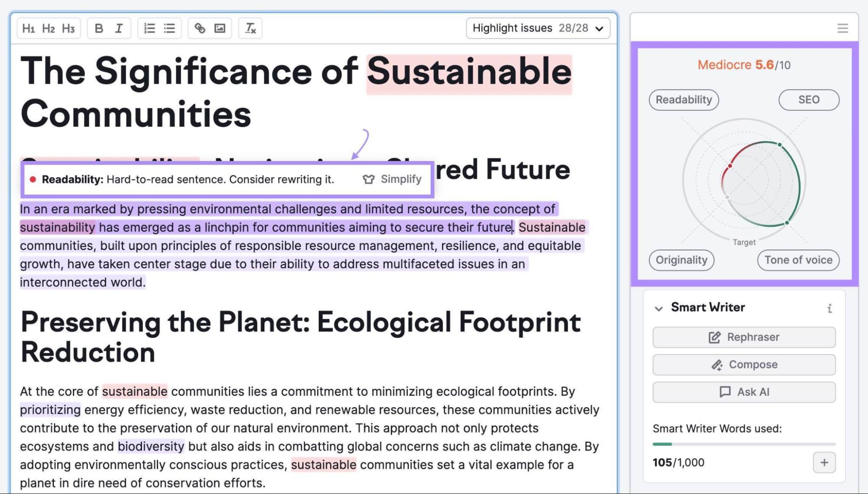The height and width of the screenshot is (494, 868).
Task: Select the SEO score tab
Action: pyautogui.click(x=809, y=100)
